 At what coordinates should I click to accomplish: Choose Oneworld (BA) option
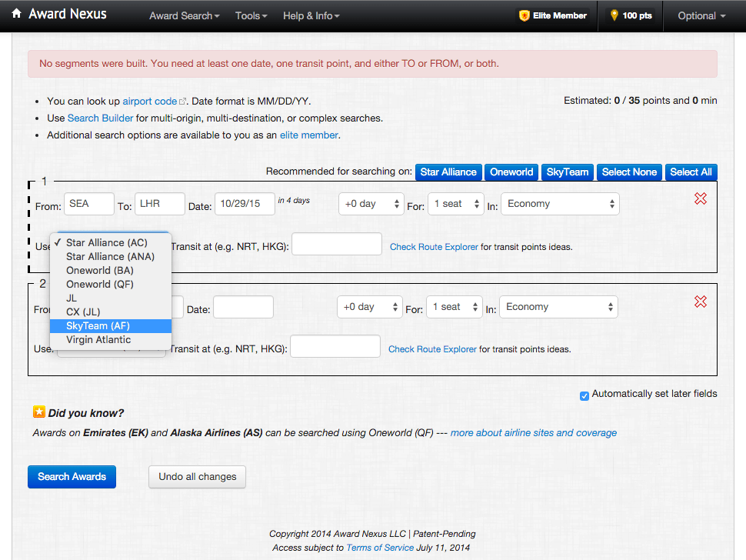[x=111, y=270]
